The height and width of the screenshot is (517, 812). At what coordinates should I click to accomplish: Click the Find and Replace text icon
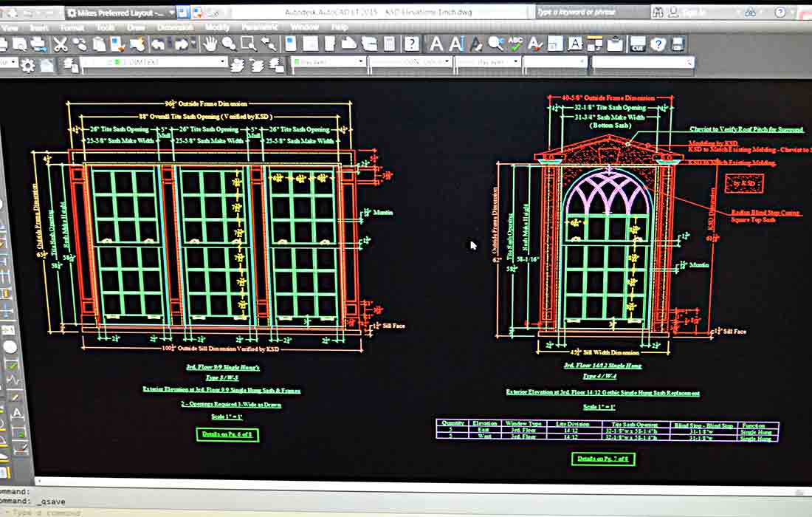pos(495,44)
